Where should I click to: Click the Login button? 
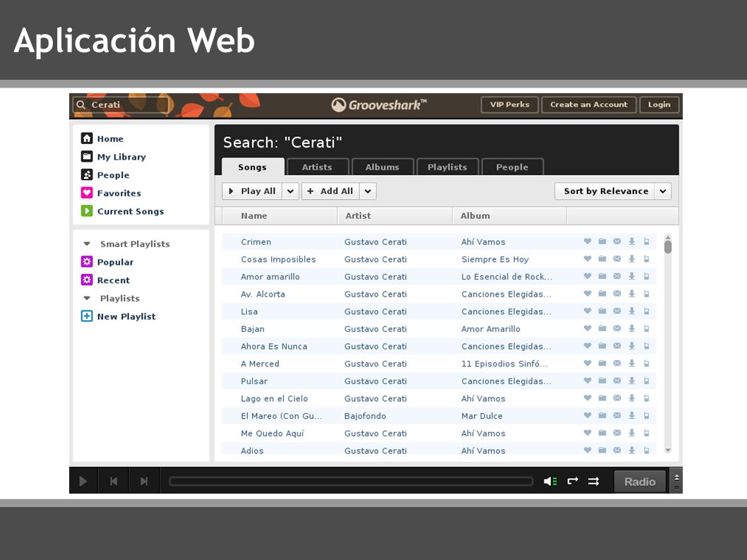click(x=659, y=105)
